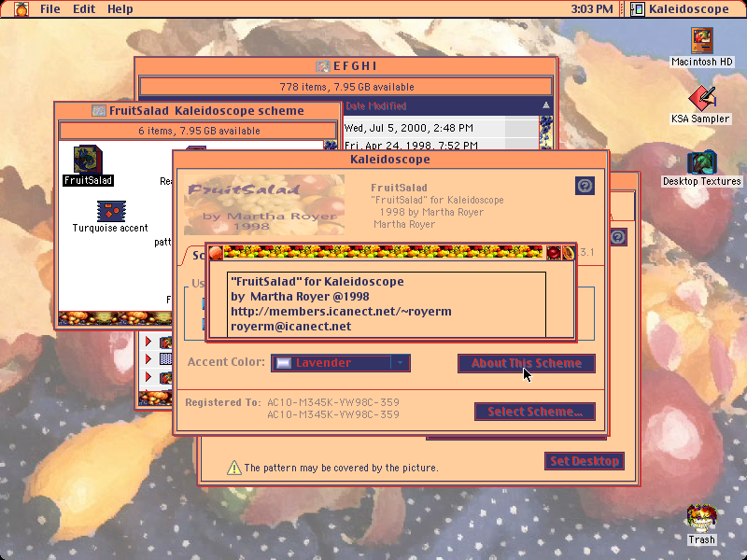Screen dimensions: 747x560
Task: Open the Help menu
Action: coord(120,9)
